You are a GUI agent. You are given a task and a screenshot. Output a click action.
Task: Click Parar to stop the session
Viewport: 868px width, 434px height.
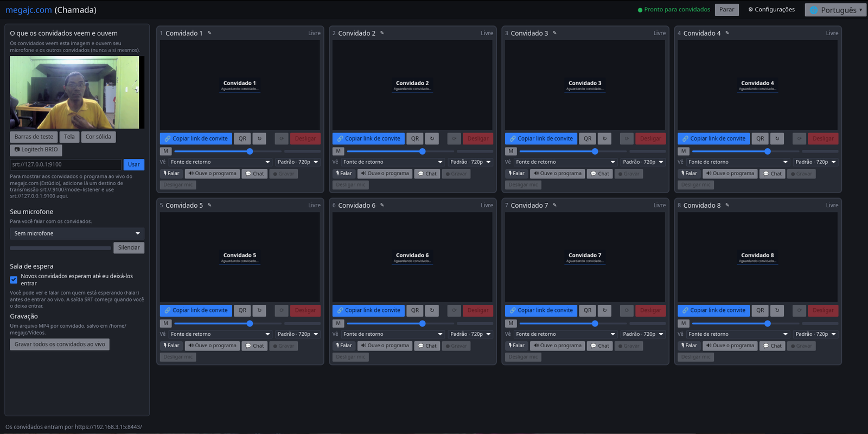(x=727, y=10)
